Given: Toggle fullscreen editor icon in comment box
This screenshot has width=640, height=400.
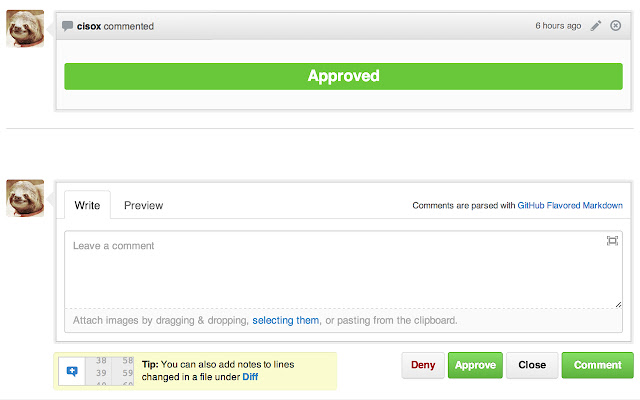Looking at the screenshot, I should (612, 241).
